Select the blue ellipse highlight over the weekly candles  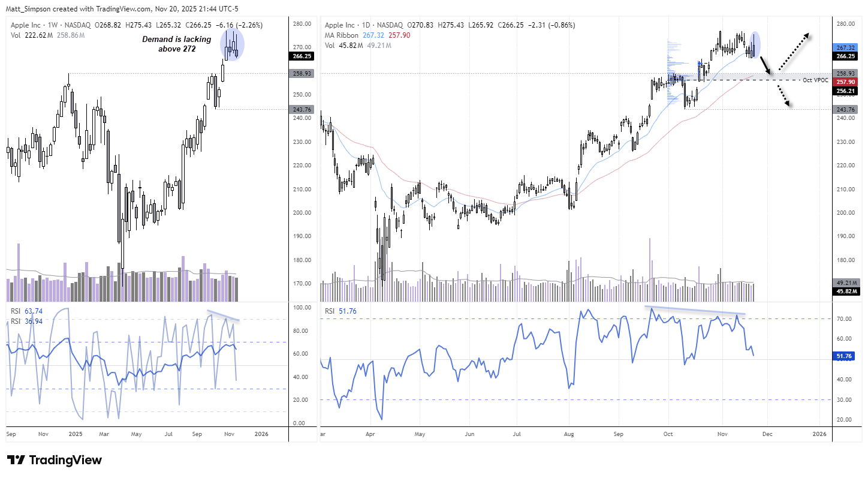[233, 45]
